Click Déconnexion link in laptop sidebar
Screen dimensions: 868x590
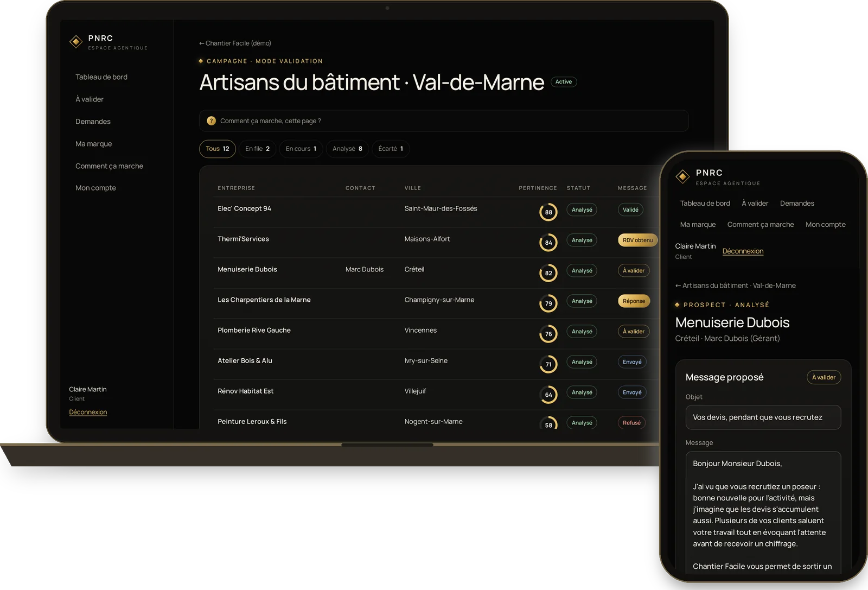(88, 412)
